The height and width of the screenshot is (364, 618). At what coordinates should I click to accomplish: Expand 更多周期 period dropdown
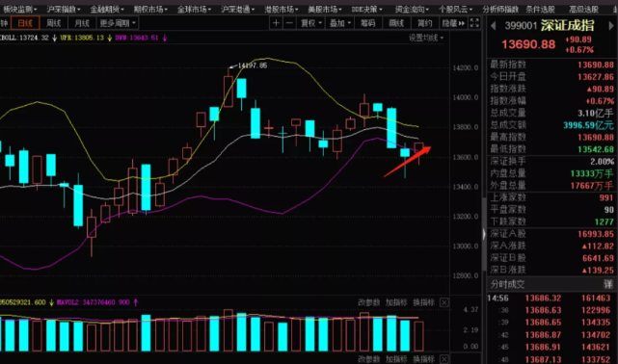coord(118,23)
